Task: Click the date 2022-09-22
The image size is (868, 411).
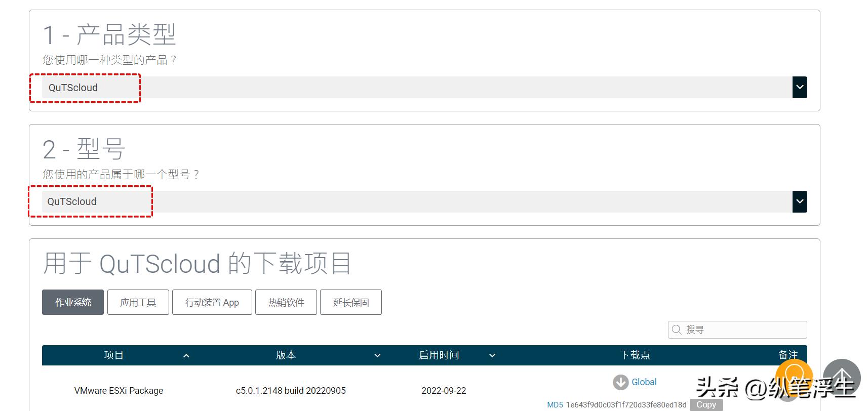Action: 444,391
